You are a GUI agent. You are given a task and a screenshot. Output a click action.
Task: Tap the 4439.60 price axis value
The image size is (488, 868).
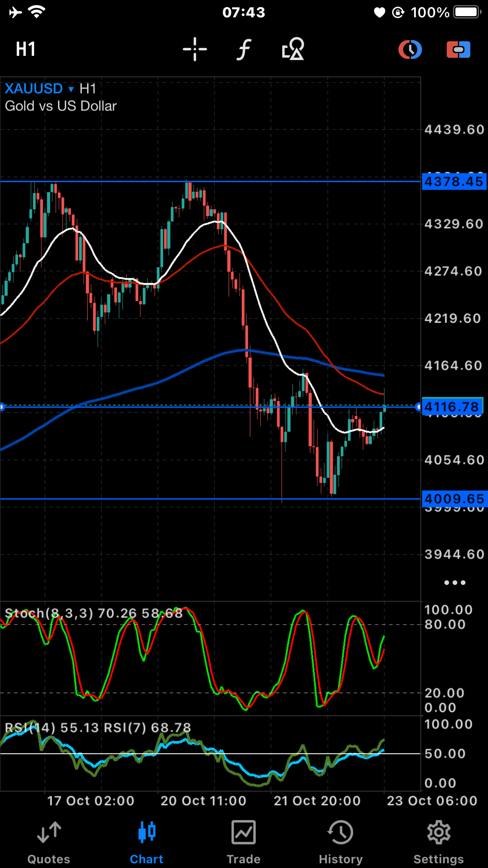click(454, 130)
